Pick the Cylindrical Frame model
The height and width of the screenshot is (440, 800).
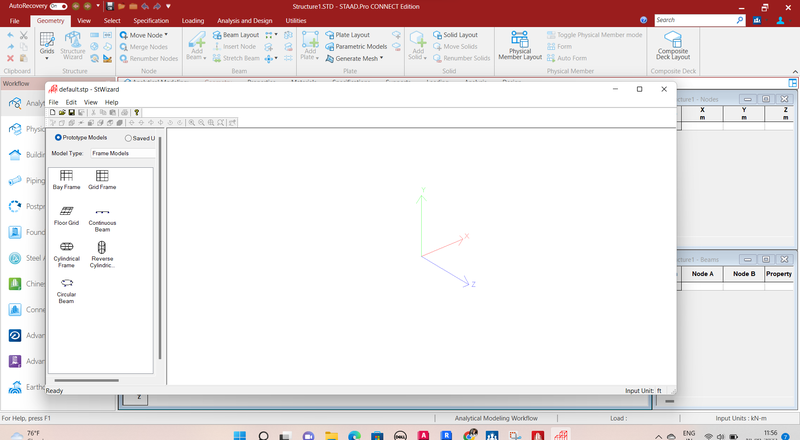click(66, 254)
